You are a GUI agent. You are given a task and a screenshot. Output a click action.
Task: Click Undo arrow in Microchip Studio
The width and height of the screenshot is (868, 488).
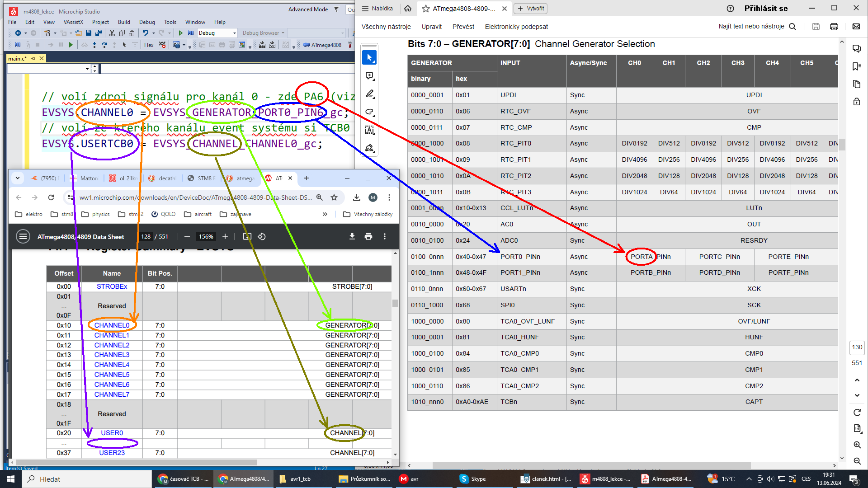pos(145,33)
